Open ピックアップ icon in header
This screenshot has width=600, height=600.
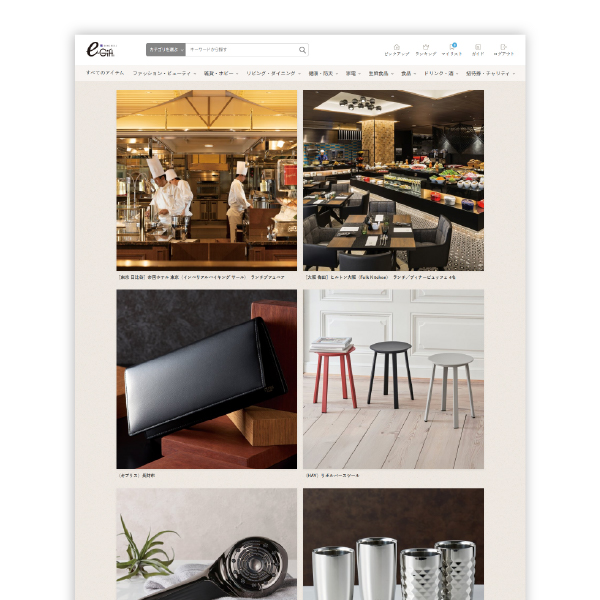tap(396, 50)
